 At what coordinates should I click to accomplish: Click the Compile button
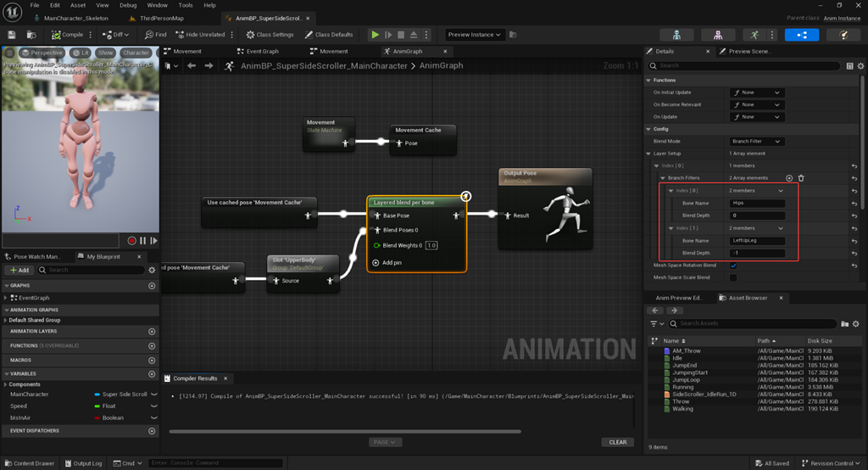click(x=67, y=35)
